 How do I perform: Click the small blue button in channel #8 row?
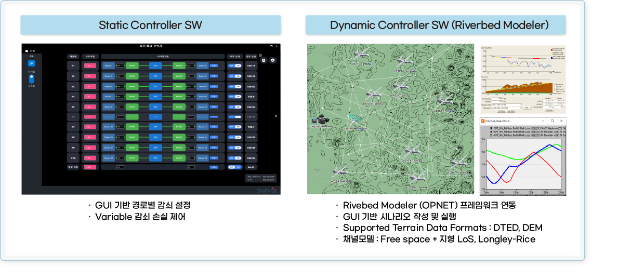(214, 137)
